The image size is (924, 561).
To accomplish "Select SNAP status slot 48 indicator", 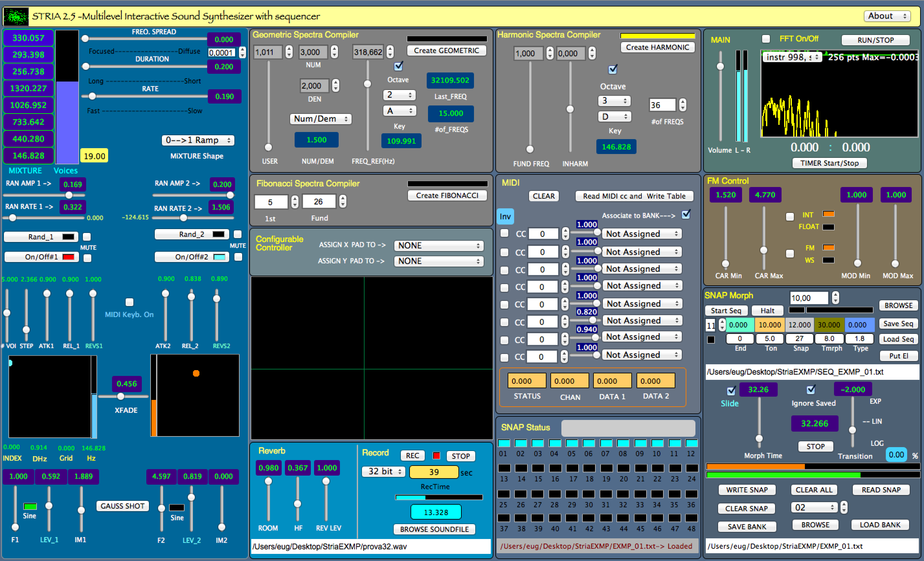I will [x=692, y=518].
